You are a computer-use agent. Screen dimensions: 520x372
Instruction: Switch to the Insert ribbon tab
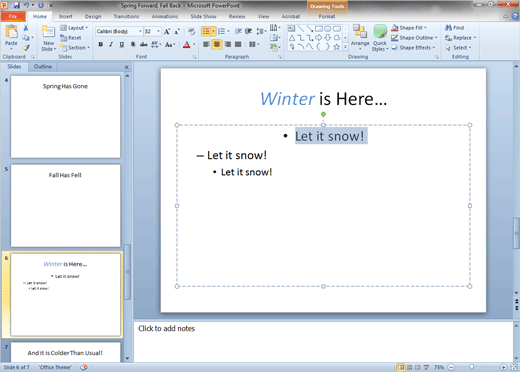tap(66, 16)
